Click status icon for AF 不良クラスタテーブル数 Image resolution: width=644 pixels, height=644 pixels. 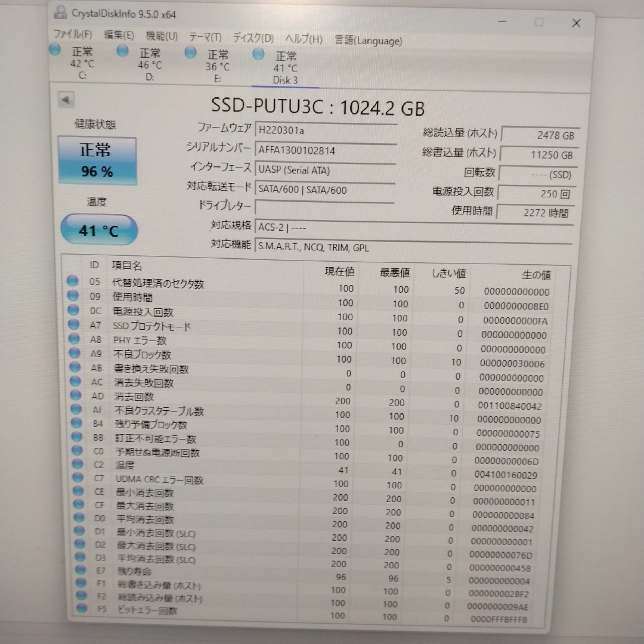tap(76, 409)
